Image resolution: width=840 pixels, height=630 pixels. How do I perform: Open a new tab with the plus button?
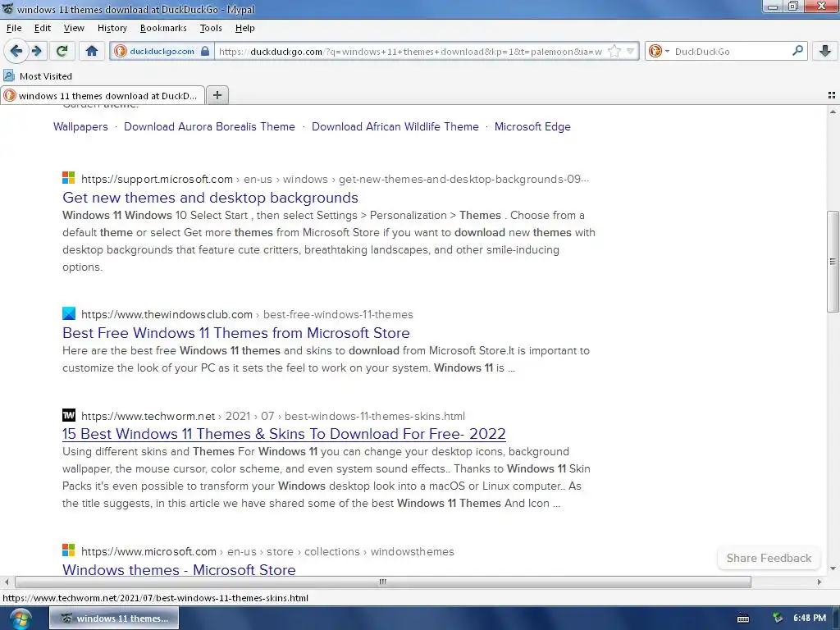tap(217, 95)
